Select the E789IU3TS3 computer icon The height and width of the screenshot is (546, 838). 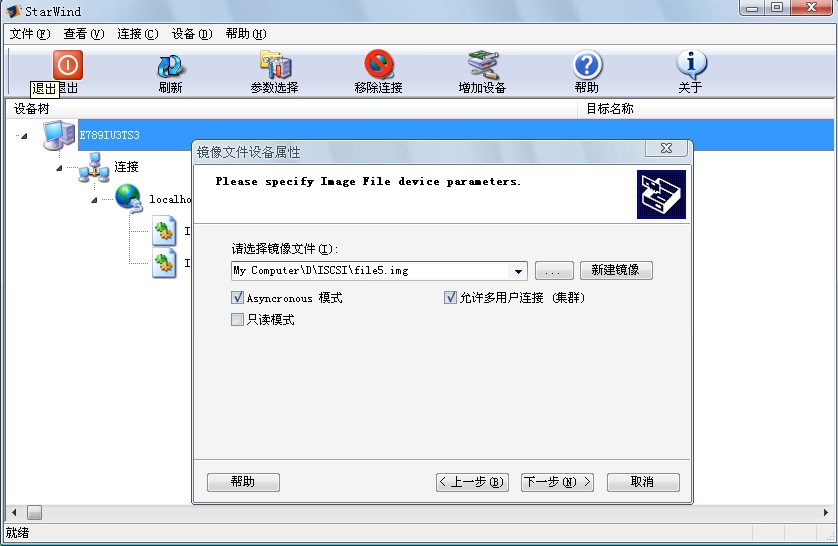[59, 135]
